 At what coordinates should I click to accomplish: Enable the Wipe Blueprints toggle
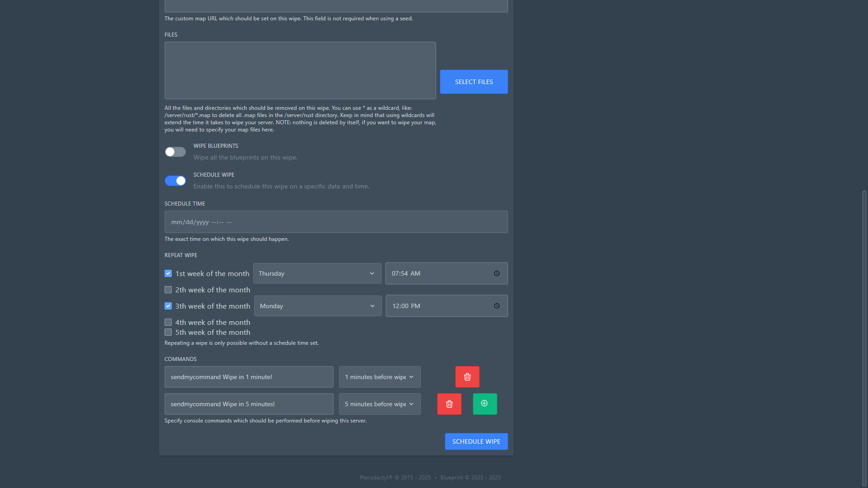(175, 152)
